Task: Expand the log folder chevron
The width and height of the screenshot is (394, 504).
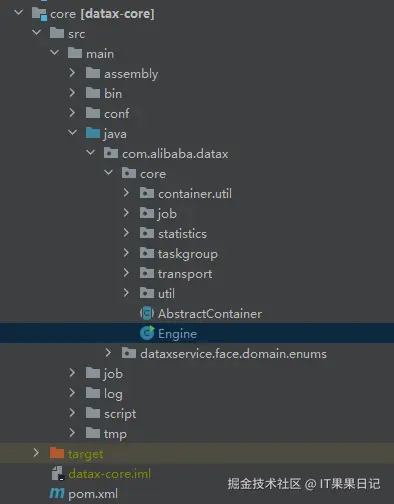Action: coord(72,393)
